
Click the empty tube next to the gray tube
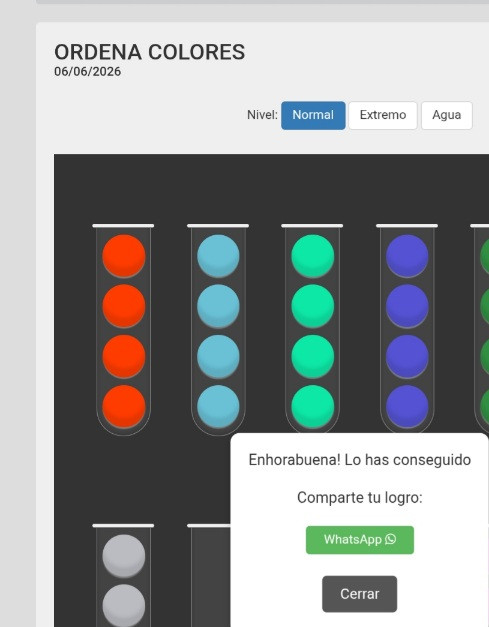pyautogui.click(x=211, y=576)
